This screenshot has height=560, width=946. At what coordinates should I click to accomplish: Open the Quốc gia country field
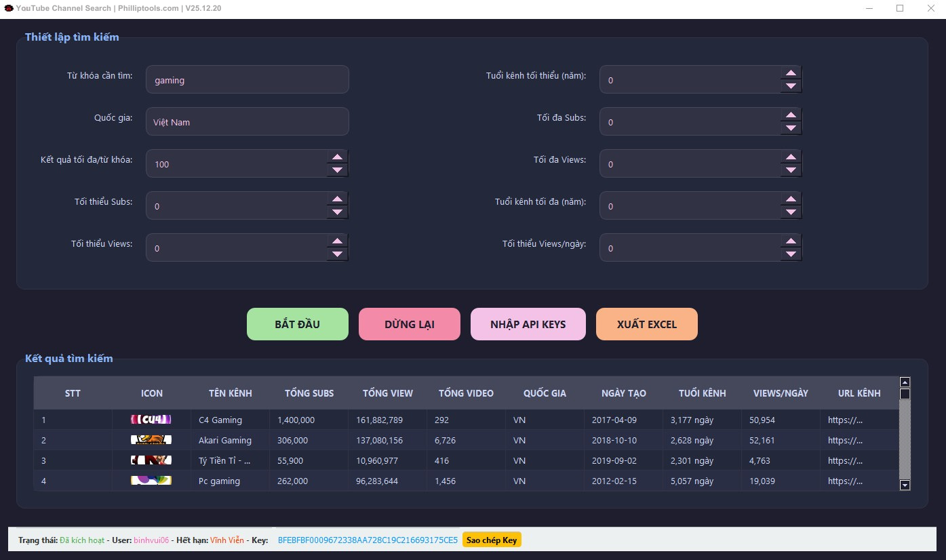pyautogui.click(x=247, y=122)
